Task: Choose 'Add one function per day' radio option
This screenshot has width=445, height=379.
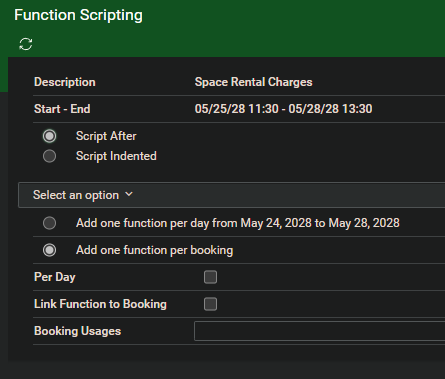Action: pyautogui.click(x=49, y=223)
